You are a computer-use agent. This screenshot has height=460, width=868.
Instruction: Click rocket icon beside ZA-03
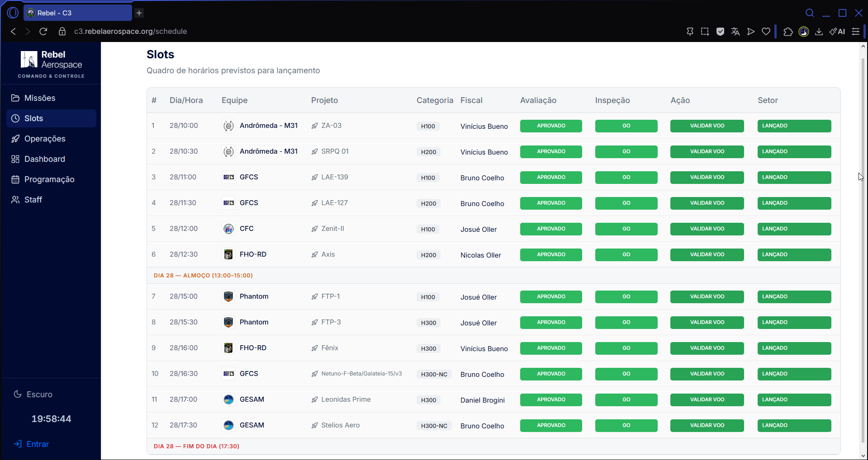314,126
